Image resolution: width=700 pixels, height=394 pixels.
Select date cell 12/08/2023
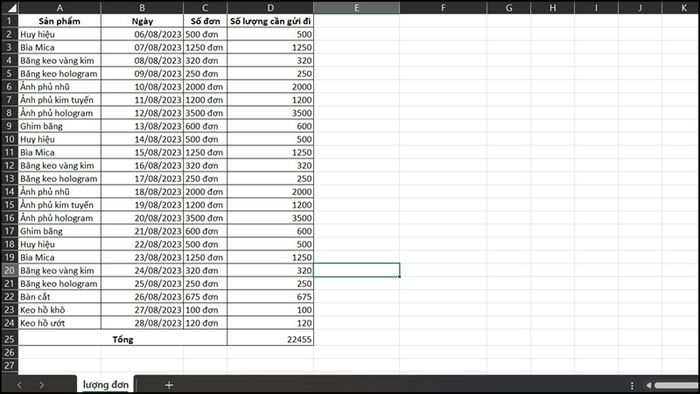point(142,113)
